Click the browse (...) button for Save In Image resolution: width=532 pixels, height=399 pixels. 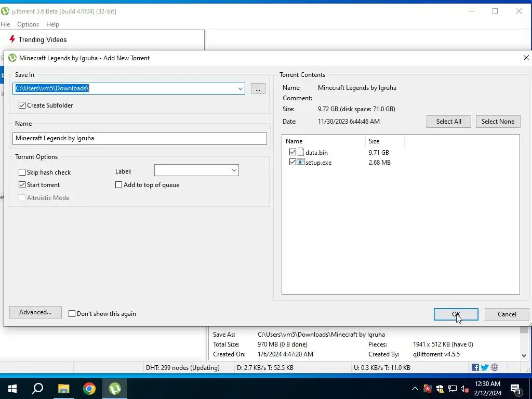pos(258,88)
